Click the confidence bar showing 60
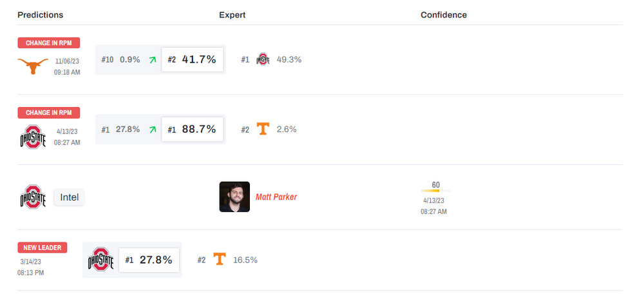The image size is (644, 294). (436, 190)
